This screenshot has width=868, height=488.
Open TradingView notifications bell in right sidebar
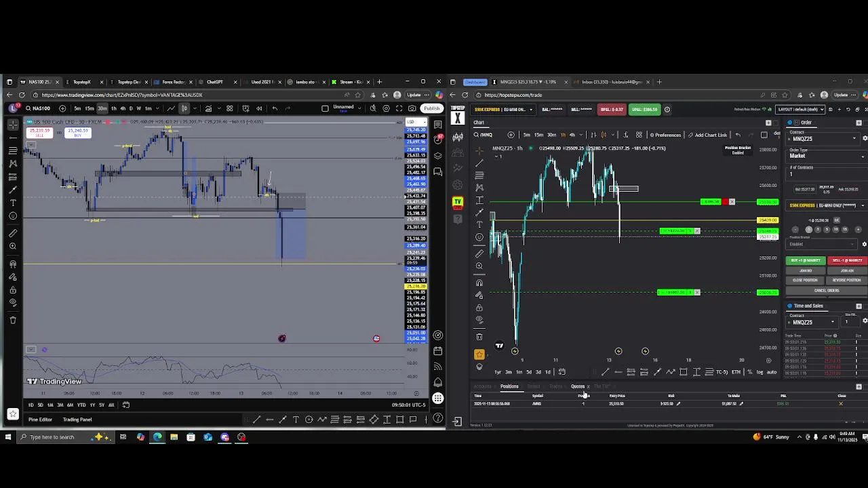tap(438, 383)
